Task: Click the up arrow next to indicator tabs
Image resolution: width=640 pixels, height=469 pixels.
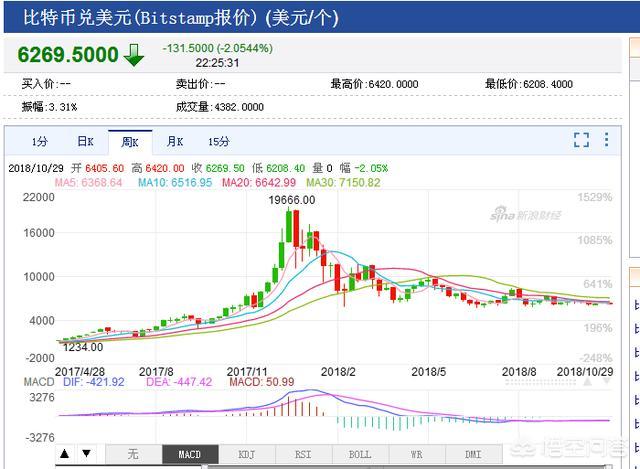Action: 65,454
